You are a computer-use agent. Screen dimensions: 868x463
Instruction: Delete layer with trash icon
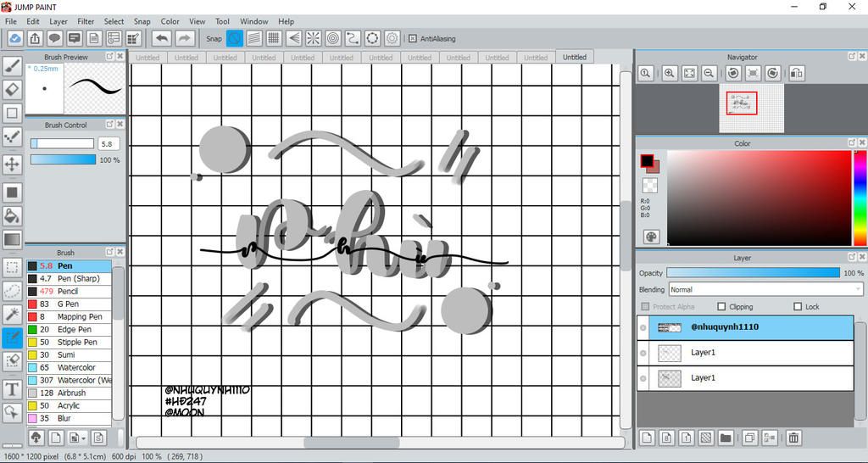point(793,438)
